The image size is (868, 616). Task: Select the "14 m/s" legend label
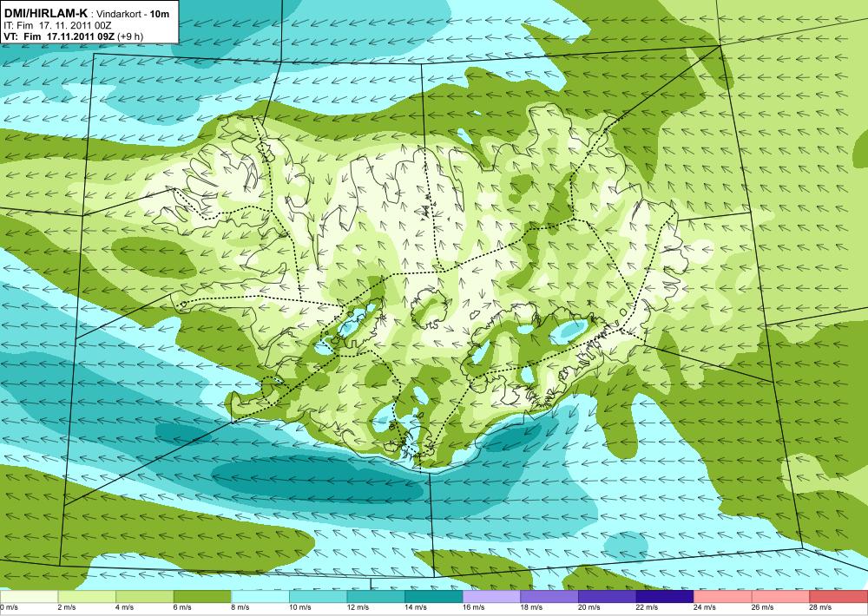416,607
